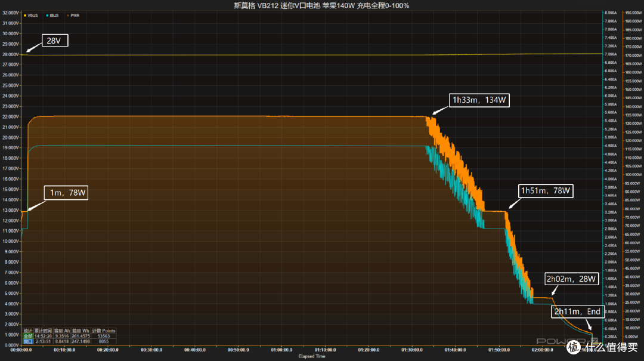Select the blue 窗口 statistics row label
The width and height of the screenshot is (644, 361).
[28, 341]
